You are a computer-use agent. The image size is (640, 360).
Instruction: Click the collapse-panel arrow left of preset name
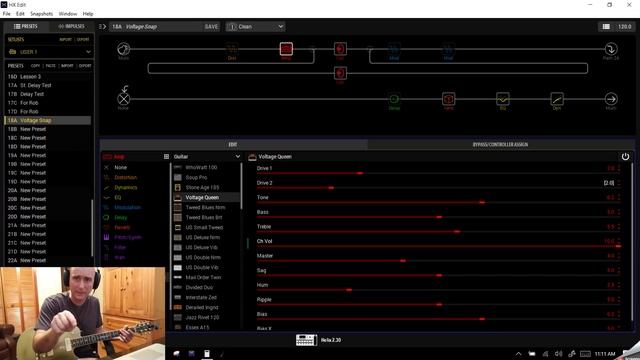click(x=102, y=27)
